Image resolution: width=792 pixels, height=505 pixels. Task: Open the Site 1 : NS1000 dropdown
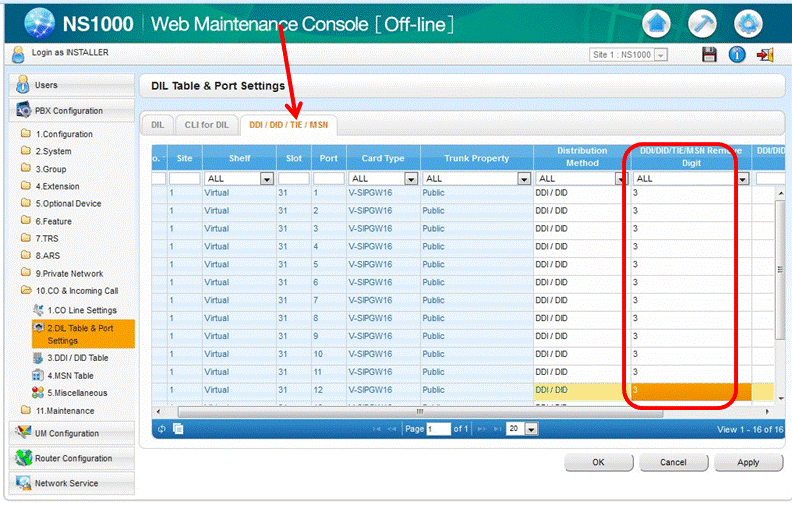[x=660, y=55]
